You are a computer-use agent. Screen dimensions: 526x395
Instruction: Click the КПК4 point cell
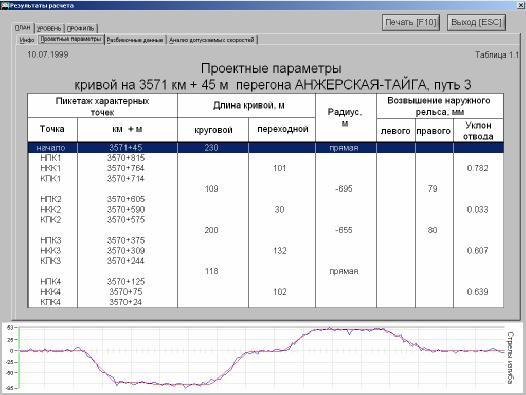(51, 302)
